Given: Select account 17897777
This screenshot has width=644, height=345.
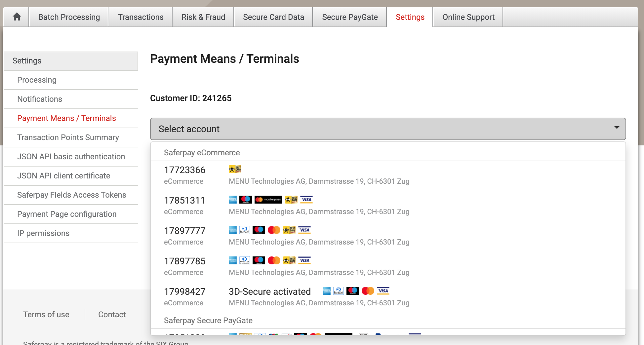Looking at the screenshot, I should pyautogui.click(x=388, y=236).
